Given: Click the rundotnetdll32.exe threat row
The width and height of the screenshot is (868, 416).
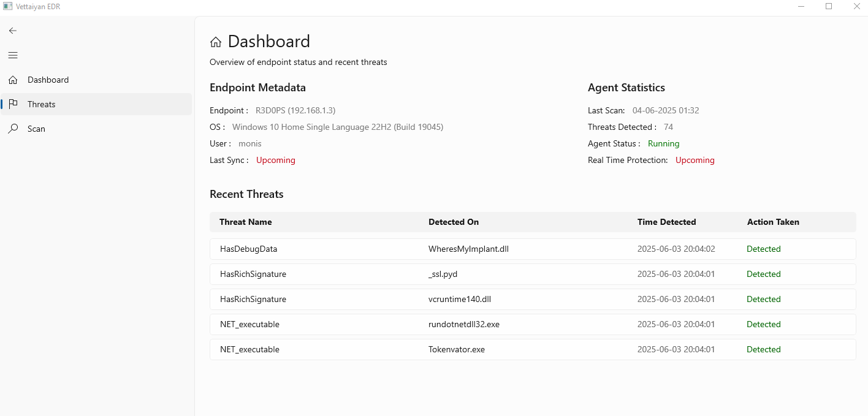Looking at the screenshot, I should pyautogui.click(x=532, y=325).
